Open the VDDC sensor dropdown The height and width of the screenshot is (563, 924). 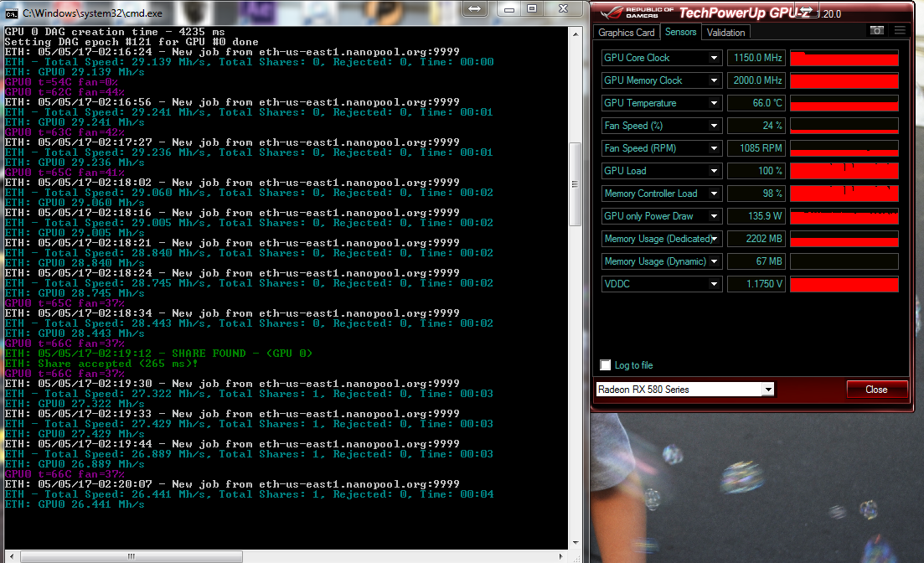tap(714, 284)
